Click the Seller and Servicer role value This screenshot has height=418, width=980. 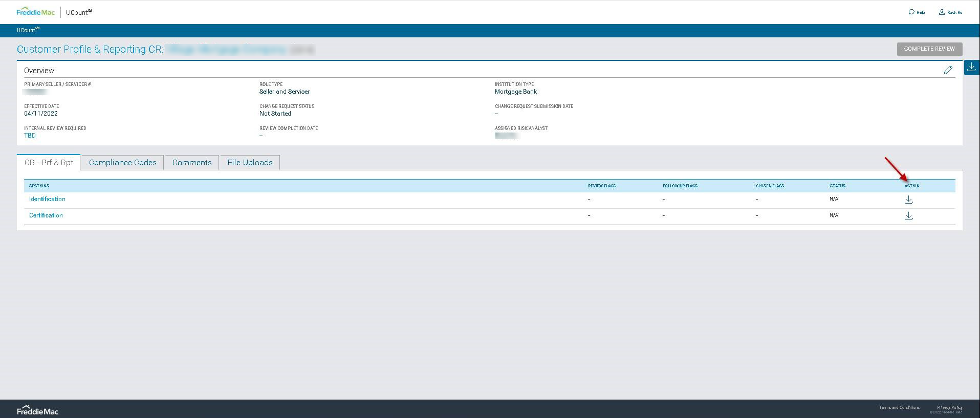[x=285, y=92]
